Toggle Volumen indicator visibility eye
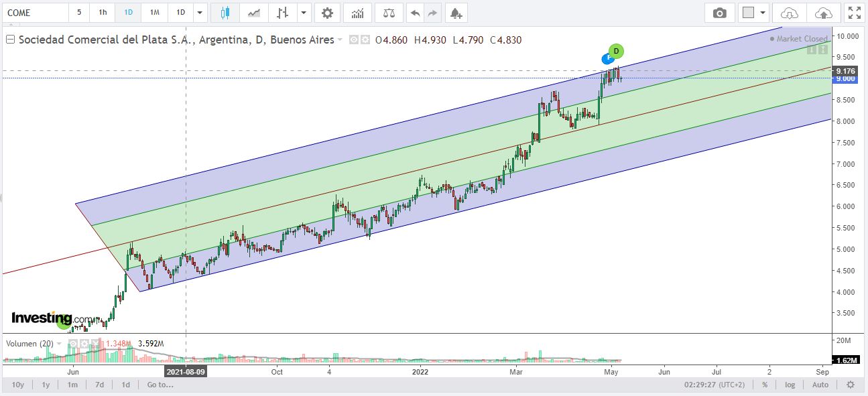The image size is (868, 396). pyautogui.click(x=74, y=344)
